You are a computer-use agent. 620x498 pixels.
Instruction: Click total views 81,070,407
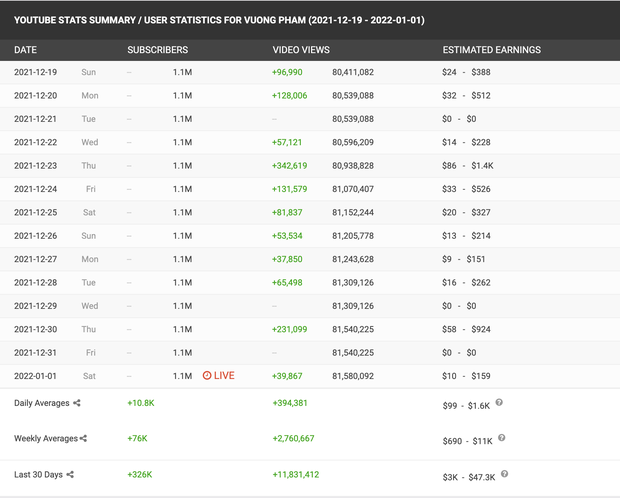tap(353, 189)
